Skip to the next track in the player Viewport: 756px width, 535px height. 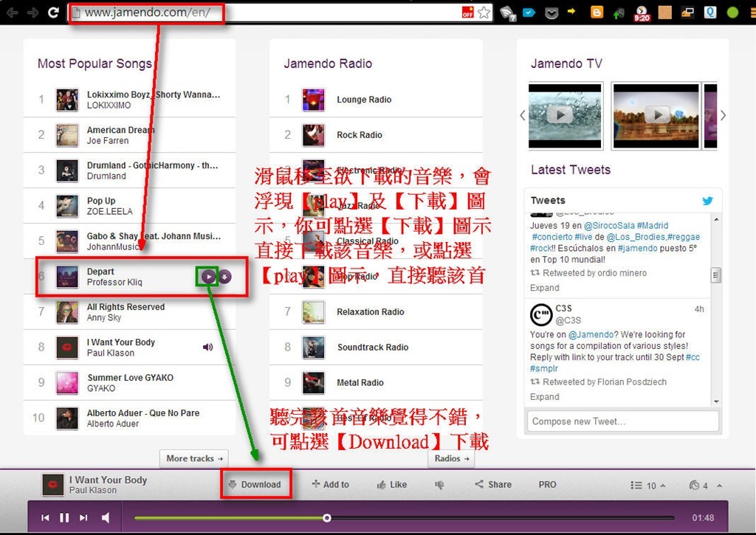[x=83, y=517]
